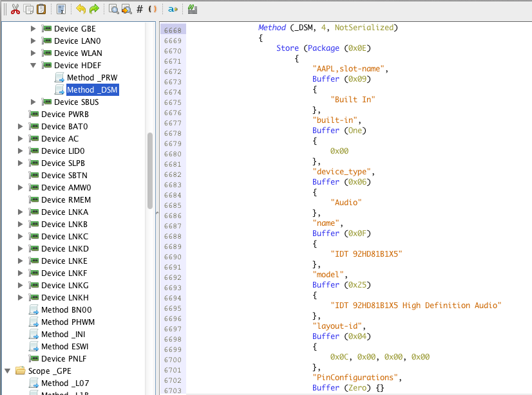Click the bracket matching icon
This screenshot has width=532, height=395.
coord(152,9)
